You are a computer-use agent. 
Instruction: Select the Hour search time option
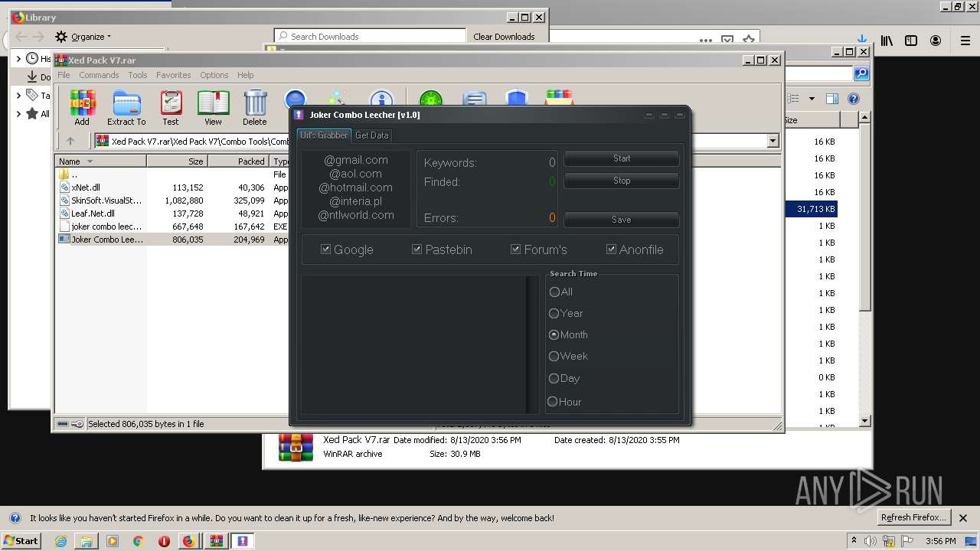point(552,402)
